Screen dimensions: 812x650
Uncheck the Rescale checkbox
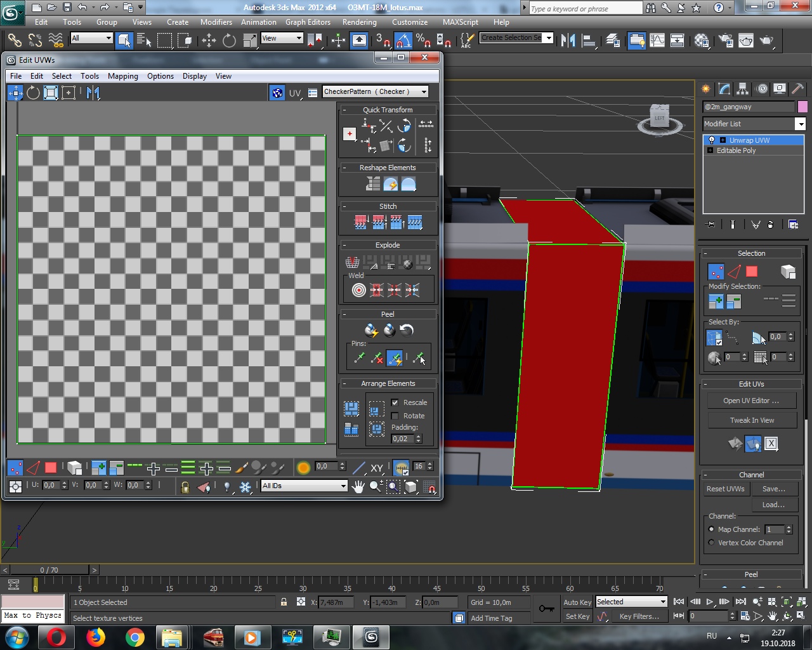(x=395, y=402)
